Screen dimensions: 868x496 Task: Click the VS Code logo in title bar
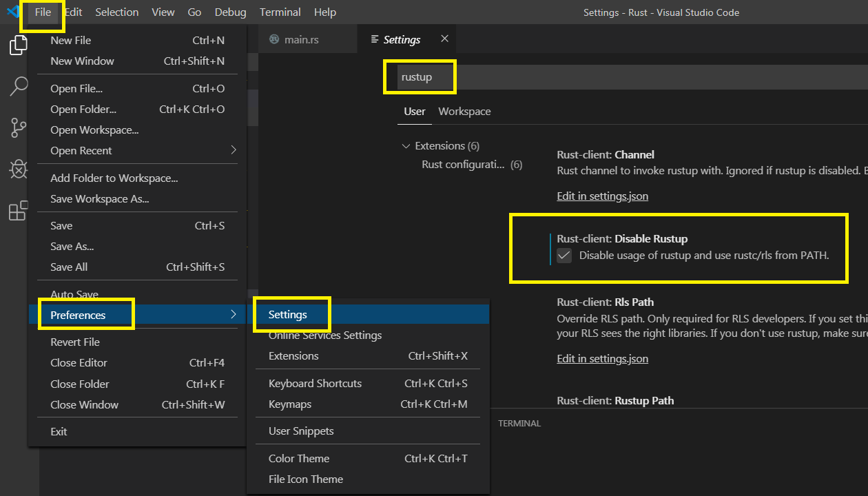[12, 12]
